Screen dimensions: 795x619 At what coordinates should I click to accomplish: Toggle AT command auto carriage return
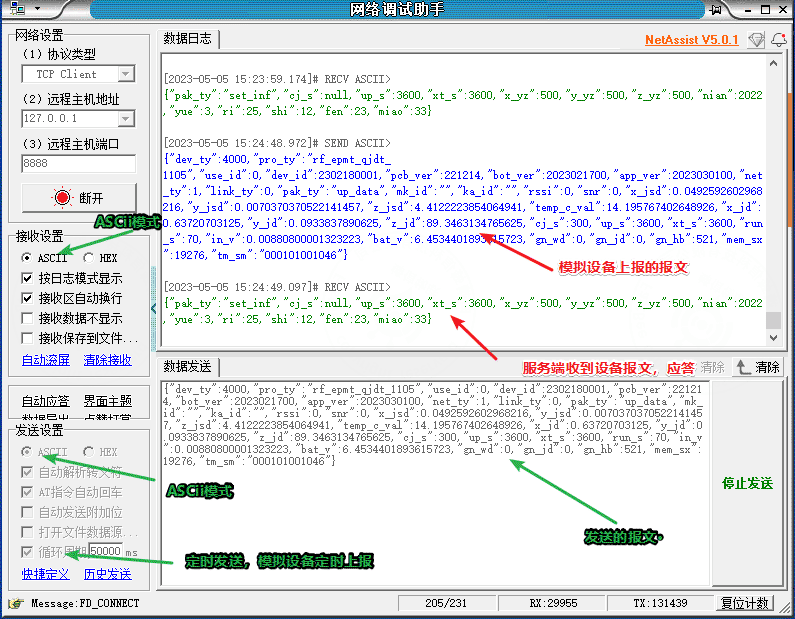click(27, 492)
